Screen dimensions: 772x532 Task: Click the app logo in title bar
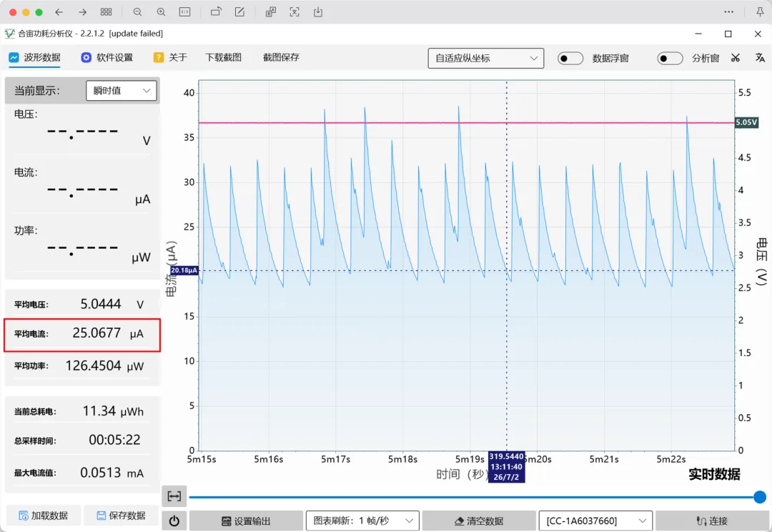point(9,34)
